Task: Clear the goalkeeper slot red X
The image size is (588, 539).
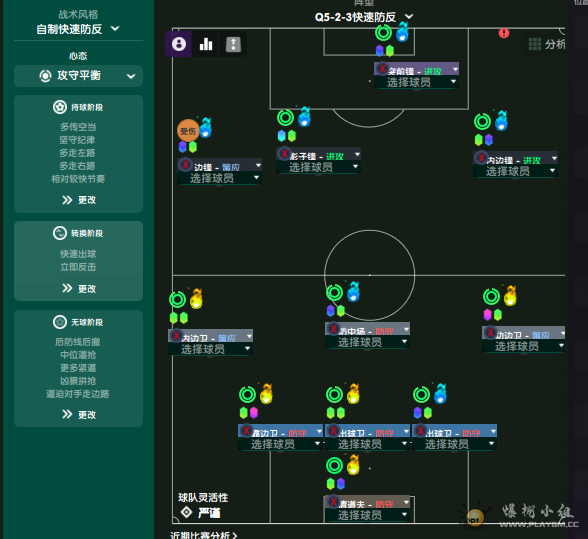Action: [333, 501]
